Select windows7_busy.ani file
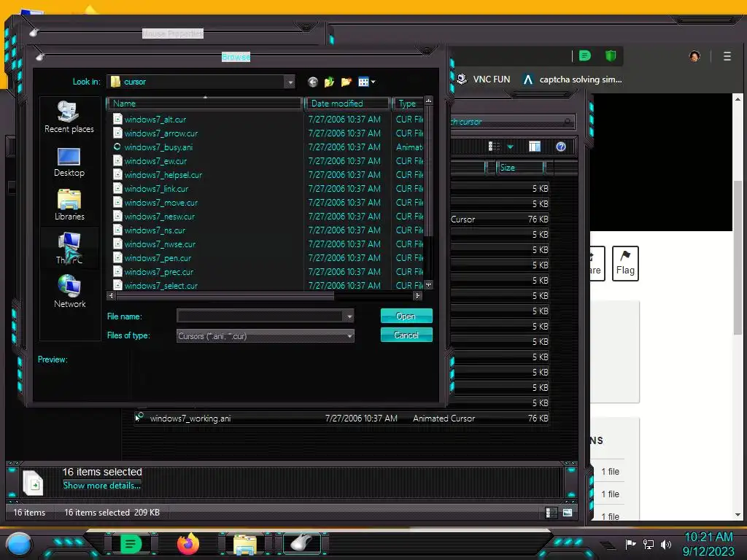The width and height of the screenshot is (747, 560). pos(158,147)
